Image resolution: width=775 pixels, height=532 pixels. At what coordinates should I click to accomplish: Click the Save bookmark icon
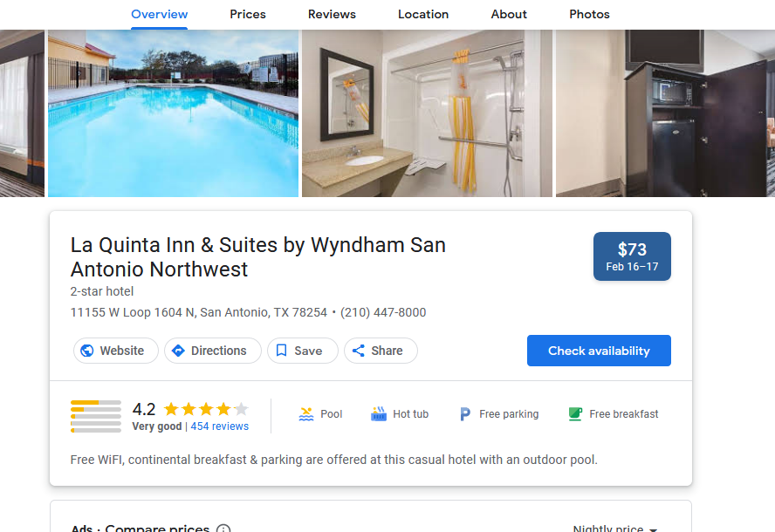(x=281, y=351)
